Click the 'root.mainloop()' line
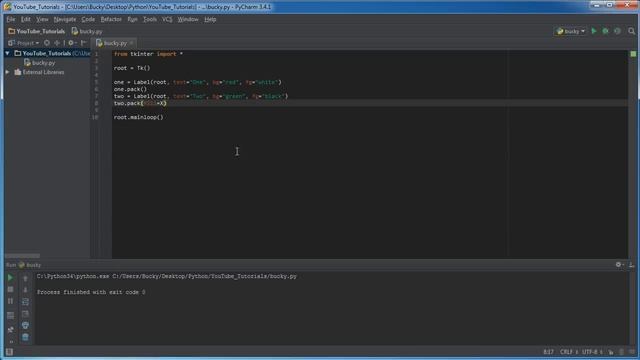This screenshot has height=360, width=640. pos(138,117)
